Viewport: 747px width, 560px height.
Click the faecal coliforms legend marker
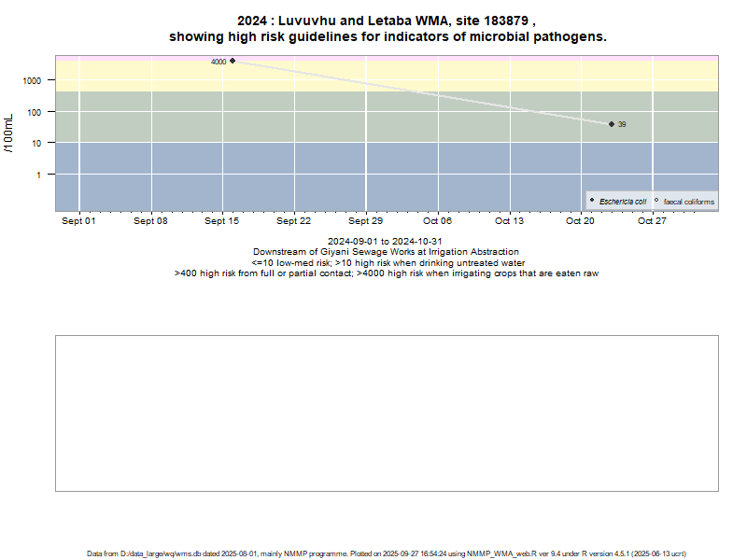tap(656, 201)
